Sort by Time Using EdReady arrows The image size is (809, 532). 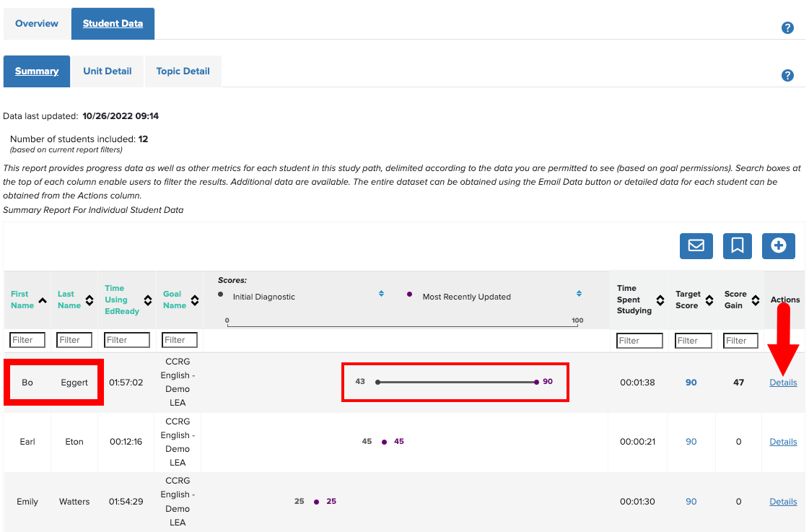[147, 300]
